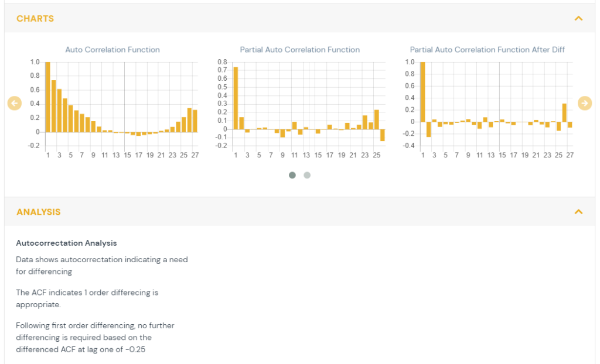Click the Autocorrectation Analysis heading
Viewport: 600px width, 364px height.
66,243
